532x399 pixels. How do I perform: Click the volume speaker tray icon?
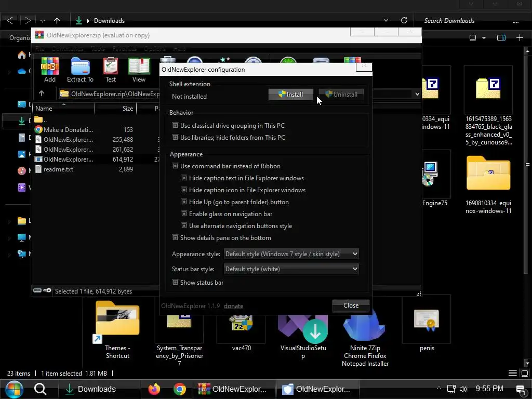pos(463,389)
